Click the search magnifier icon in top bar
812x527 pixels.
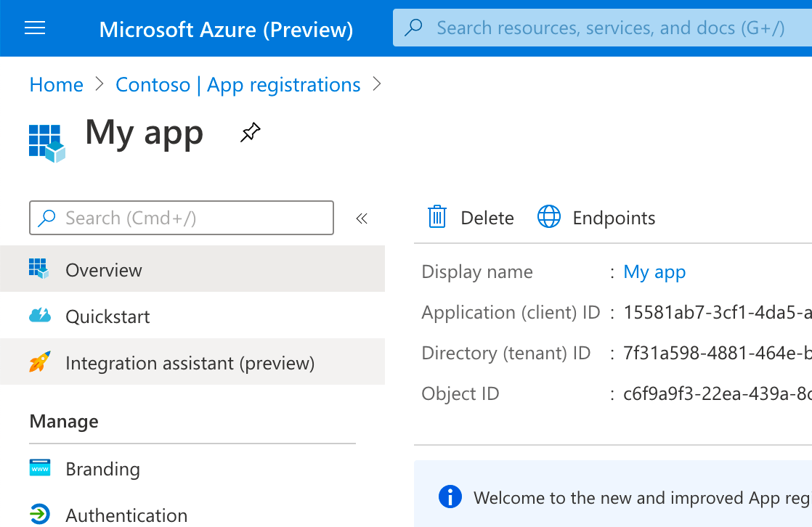coord(413,28)
